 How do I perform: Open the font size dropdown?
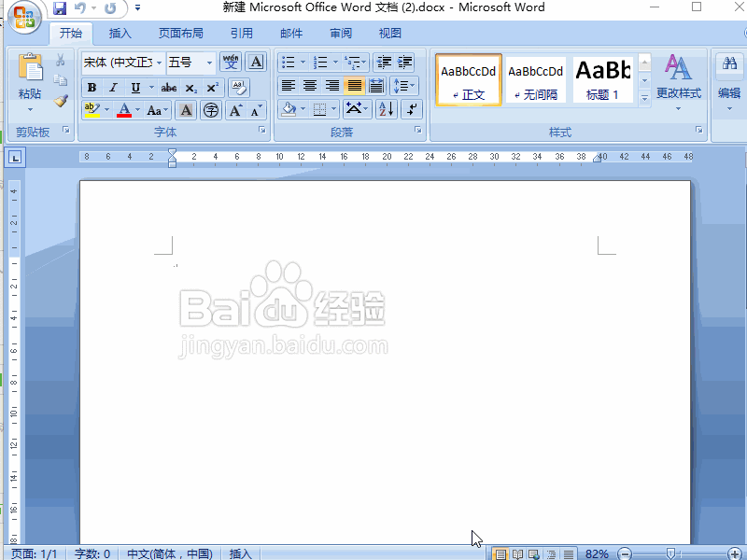209,62
